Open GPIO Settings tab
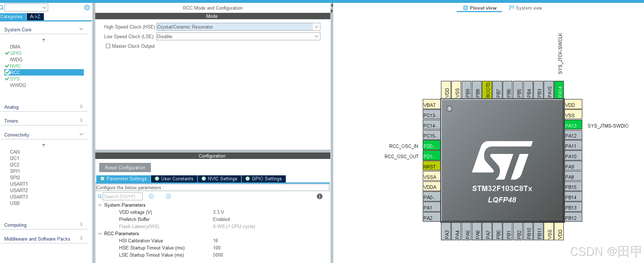 click(x=264, y=179)
